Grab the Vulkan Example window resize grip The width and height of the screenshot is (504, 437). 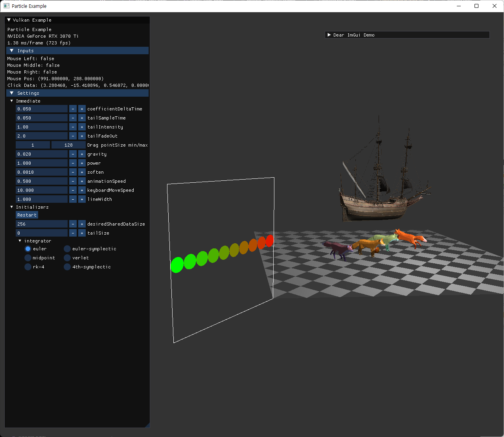147,425
